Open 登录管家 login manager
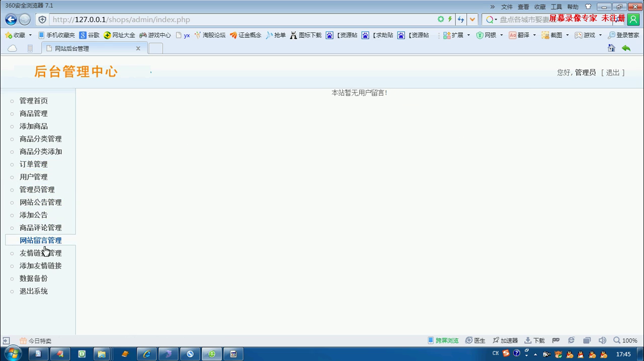The image size is (644, 361). pos(623,35)
